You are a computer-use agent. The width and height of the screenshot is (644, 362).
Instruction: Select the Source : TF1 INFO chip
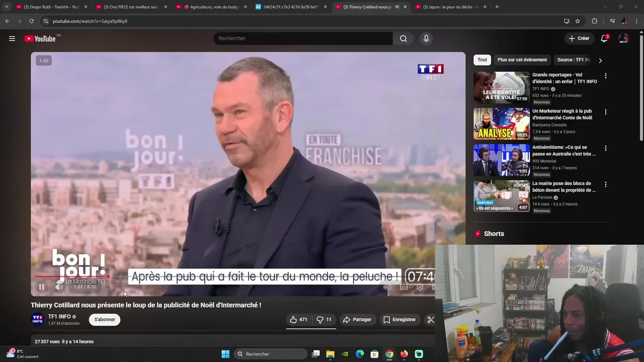click(573, 60)
